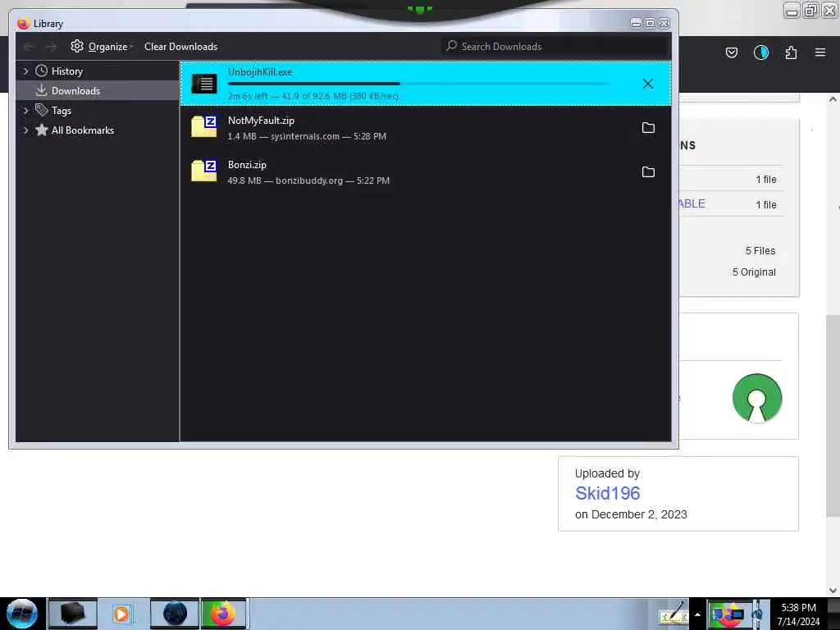
Task: Expand the All Bookmarks tree node
Action: 25,130
